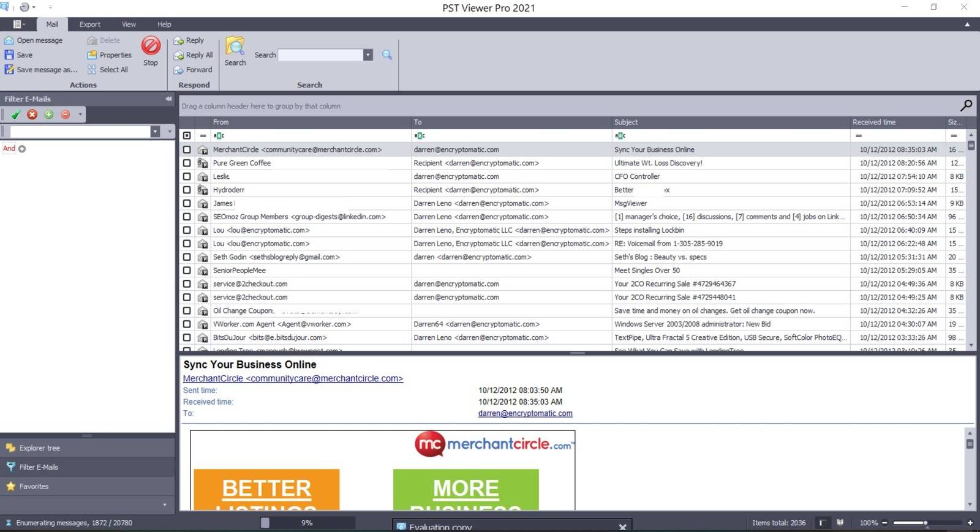
Task: Close the Evaluation copy popup
Action: 622,526
